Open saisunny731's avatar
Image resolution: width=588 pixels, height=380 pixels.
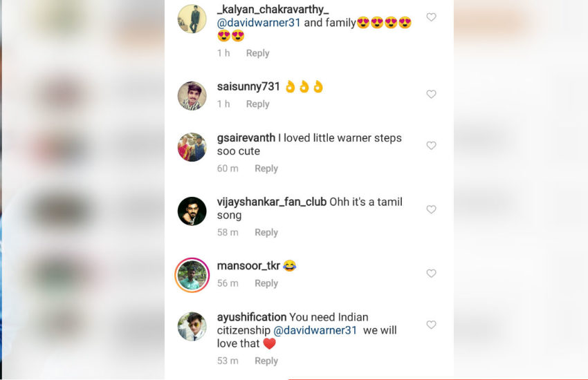pos(192,96)
